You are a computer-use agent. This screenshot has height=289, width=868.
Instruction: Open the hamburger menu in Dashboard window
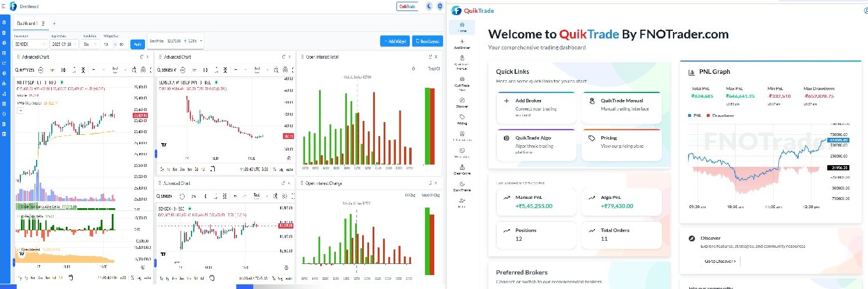click(3, 6)
